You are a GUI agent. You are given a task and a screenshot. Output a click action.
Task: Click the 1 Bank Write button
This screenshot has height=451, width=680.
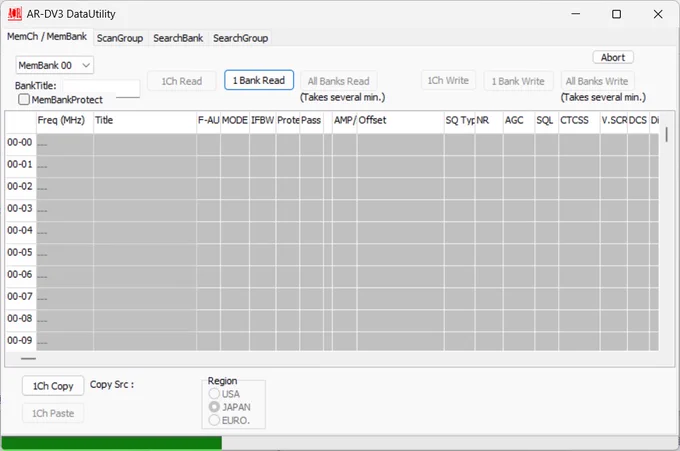(x=518, y=81)
